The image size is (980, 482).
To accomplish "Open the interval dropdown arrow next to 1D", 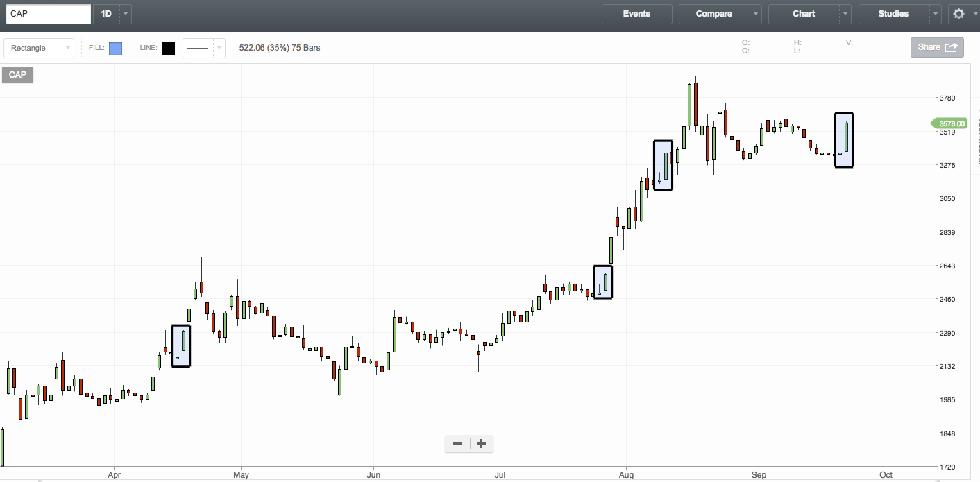I will pyautogui.click(x=125, y=14).
